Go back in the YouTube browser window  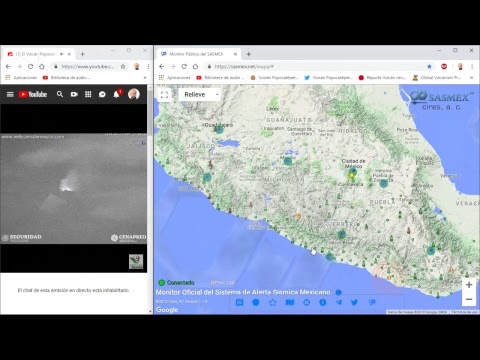pos(8,67)
